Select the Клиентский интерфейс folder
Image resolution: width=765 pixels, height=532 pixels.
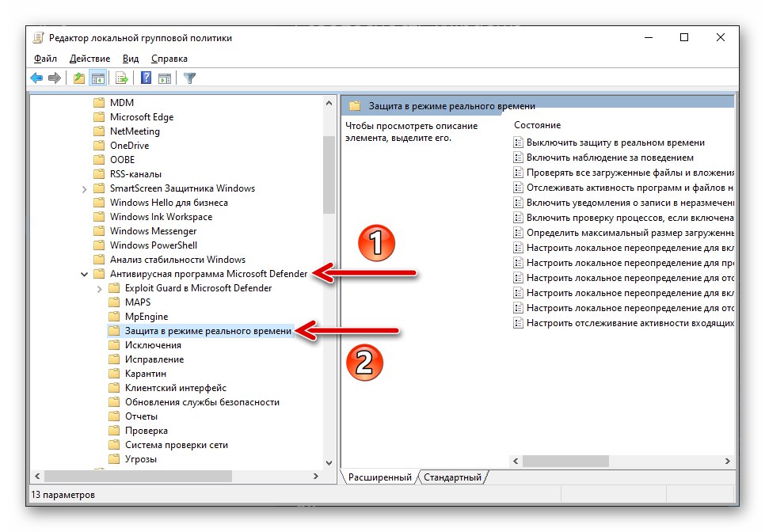(168, 388)
